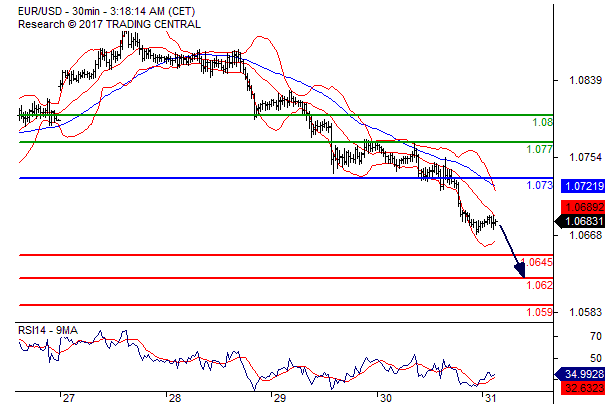Click the RSI scale value 50

[x=596, y=358]
